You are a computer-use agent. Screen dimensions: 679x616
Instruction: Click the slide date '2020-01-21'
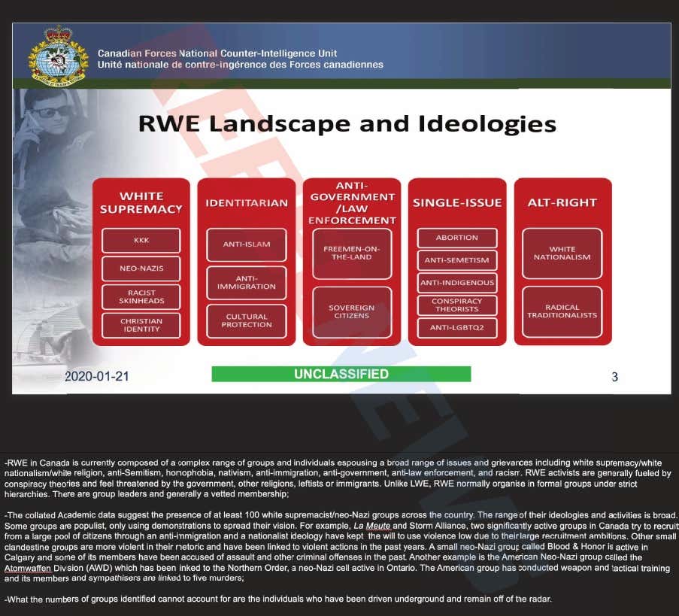point(97,376)
